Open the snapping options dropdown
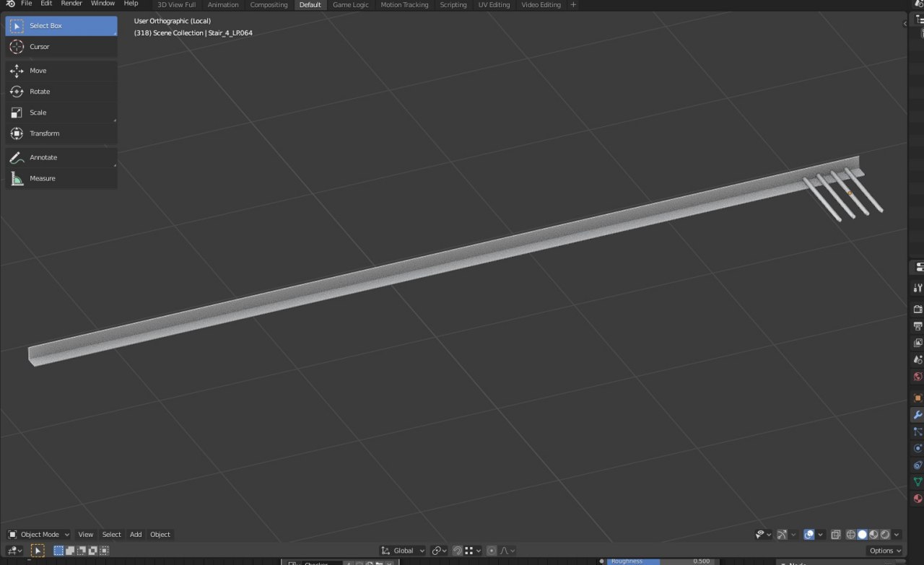The image size is (924, 565). 473,551
